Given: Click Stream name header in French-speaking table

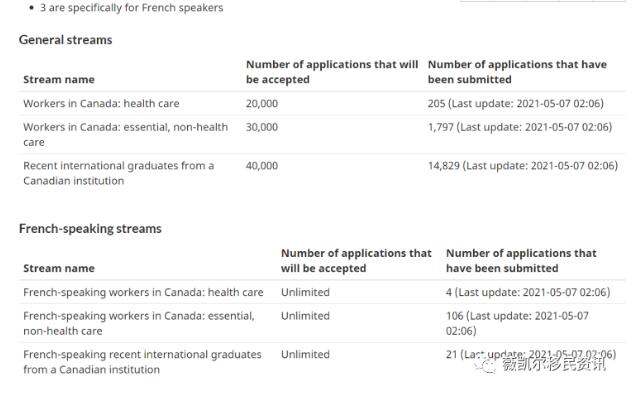Looking at the screenshot, I should [x=59, y=268].
